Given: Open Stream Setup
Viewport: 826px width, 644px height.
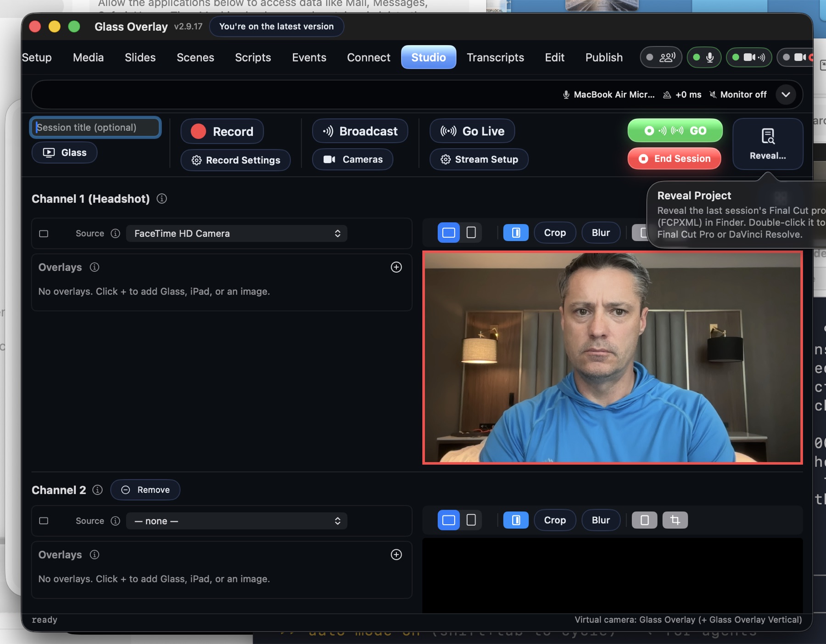Looking at the screenshot, I should tap(479, 159).
